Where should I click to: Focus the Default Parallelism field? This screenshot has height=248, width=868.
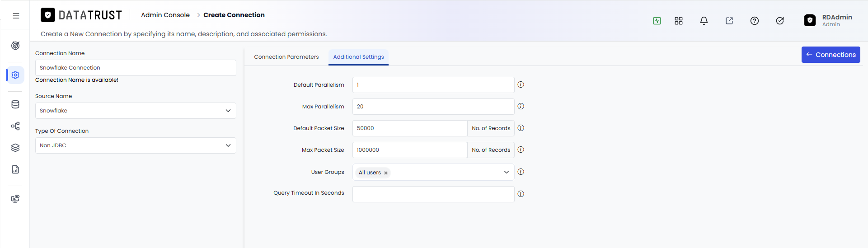(433, 85)
